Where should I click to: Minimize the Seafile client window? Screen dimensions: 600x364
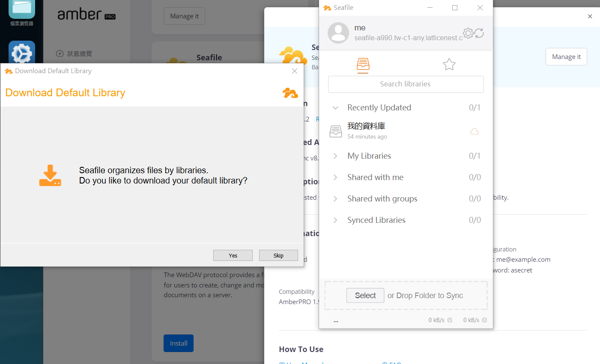pos(430,8)
